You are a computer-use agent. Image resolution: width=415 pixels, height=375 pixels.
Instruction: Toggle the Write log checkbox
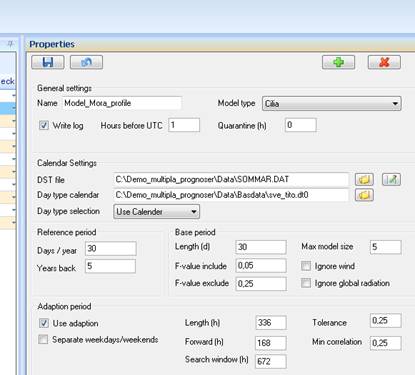44,125
